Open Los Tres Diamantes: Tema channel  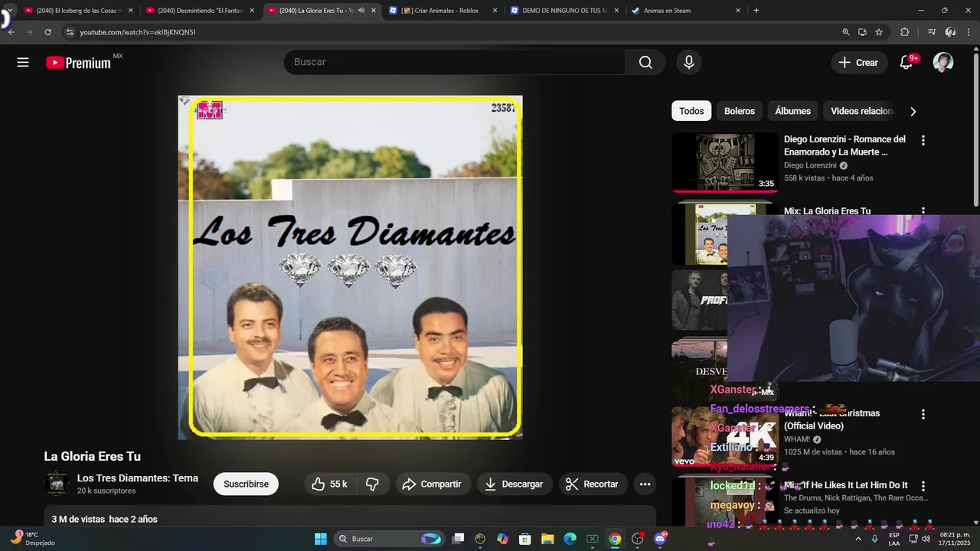(x=138, y=478)
